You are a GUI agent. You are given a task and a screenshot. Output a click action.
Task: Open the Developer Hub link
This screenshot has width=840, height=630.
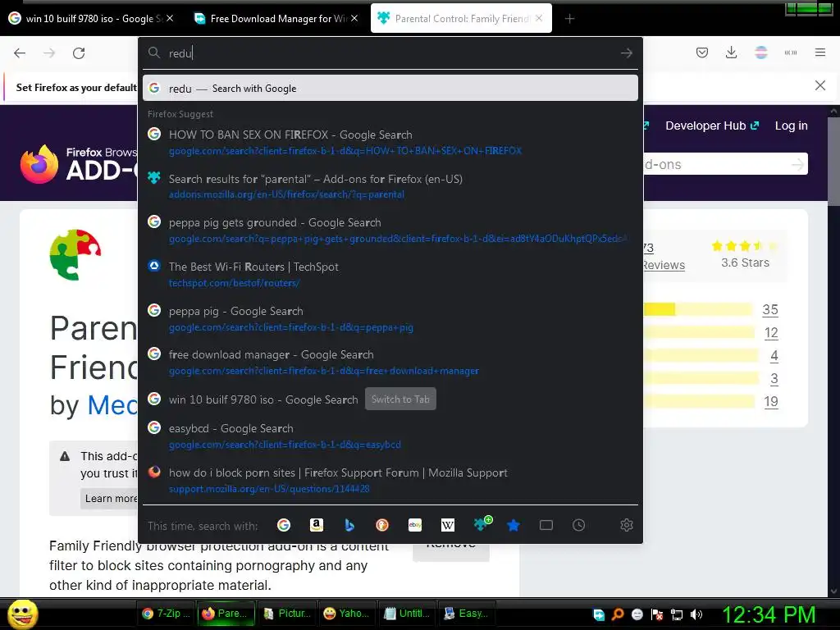pyautogui.click(x=712, y=126)
